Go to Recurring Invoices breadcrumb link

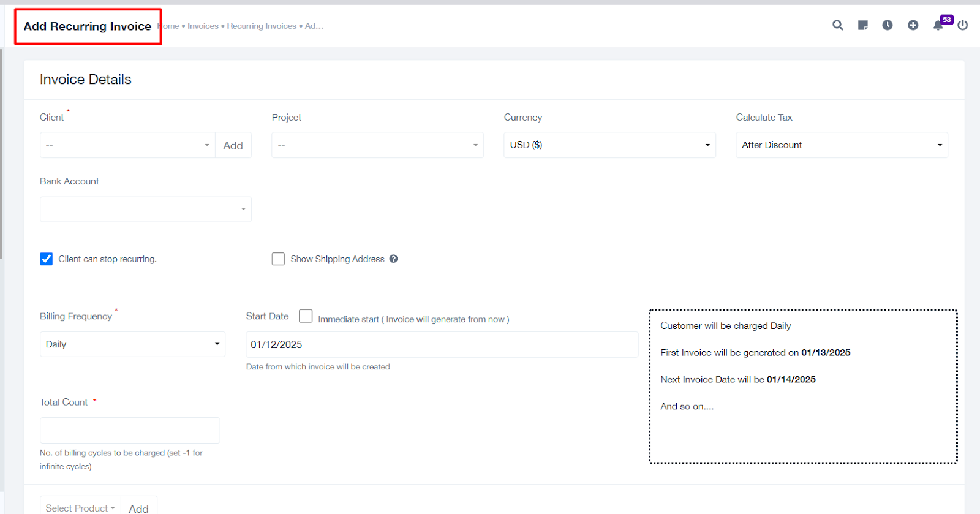pos(262,26)
